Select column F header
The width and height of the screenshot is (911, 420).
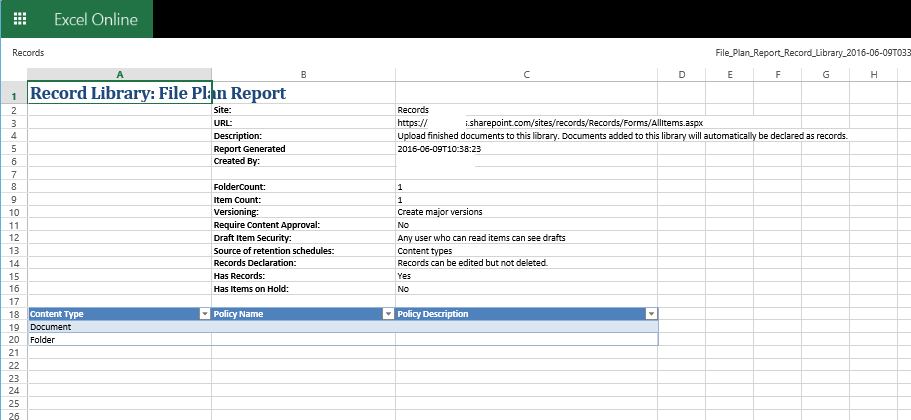pos(777,74)
